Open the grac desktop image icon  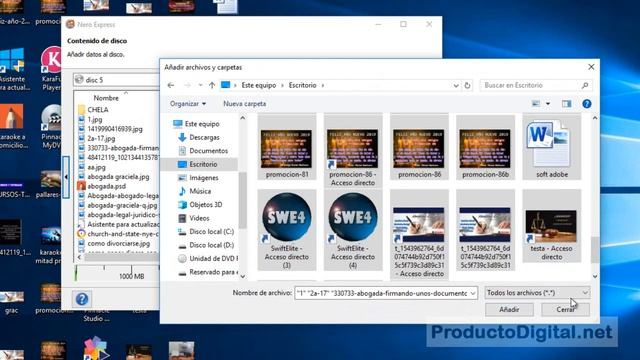(11, 303)
